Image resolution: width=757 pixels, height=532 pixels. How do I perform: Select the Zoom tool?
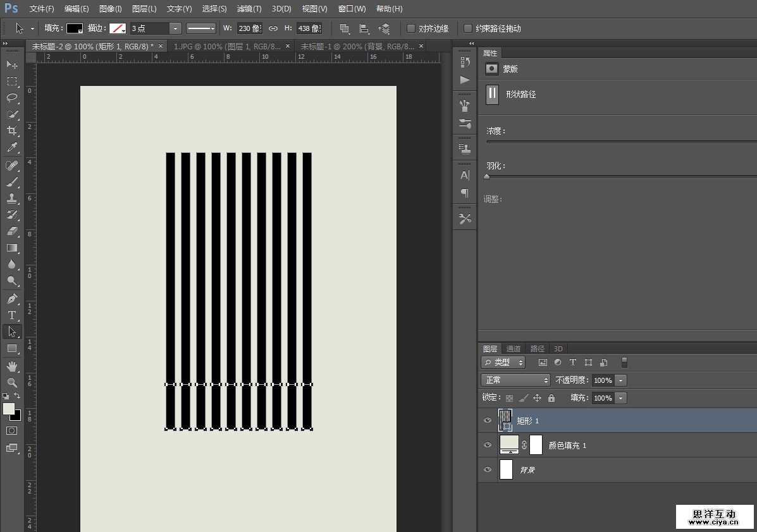12,382
